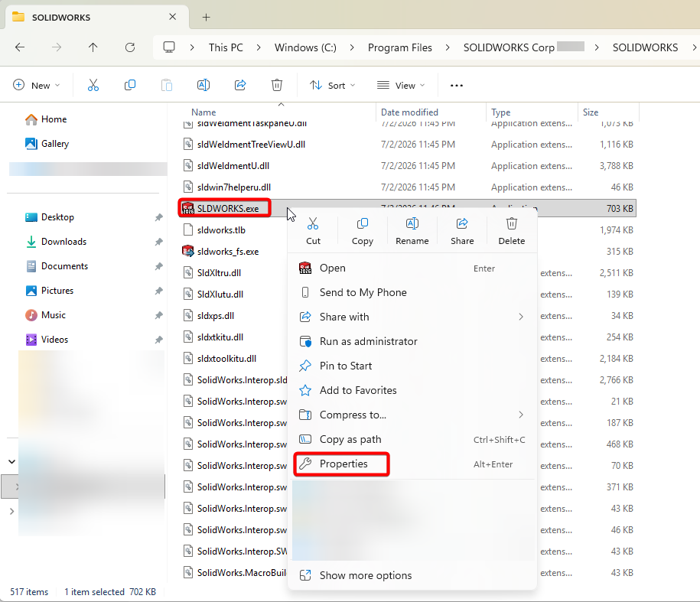700x602 pixels.
Task: Select the sldworks.tlb file
Action: (x=221, y=230)
